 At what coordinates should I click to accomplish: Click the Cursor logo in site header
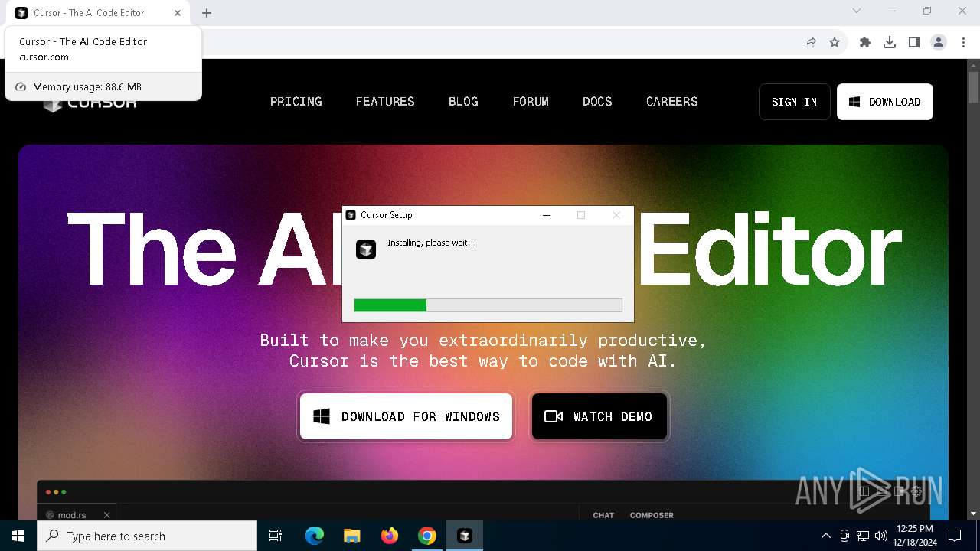(90, 103)
